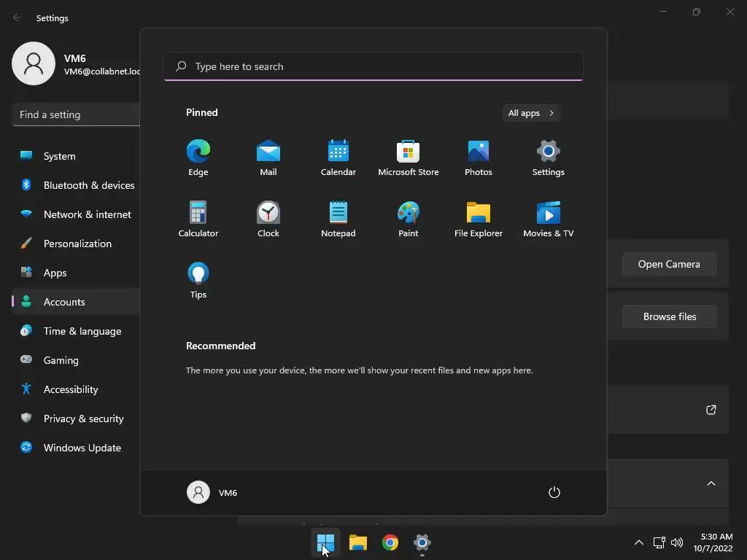Open Privacy & security settings
The image size is (747, 560).
click(76, 419)
